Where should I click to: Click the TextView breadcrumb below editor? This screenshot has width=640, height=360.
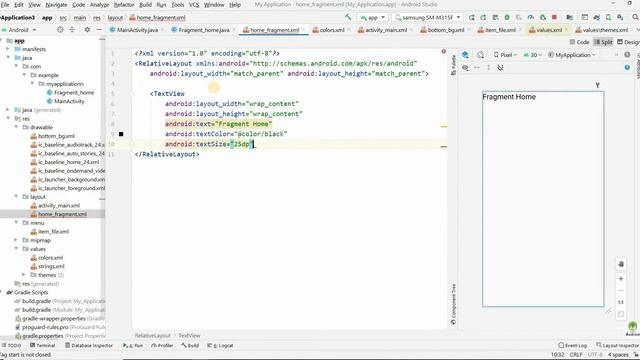pyautogui.click(x=189, y=336)
